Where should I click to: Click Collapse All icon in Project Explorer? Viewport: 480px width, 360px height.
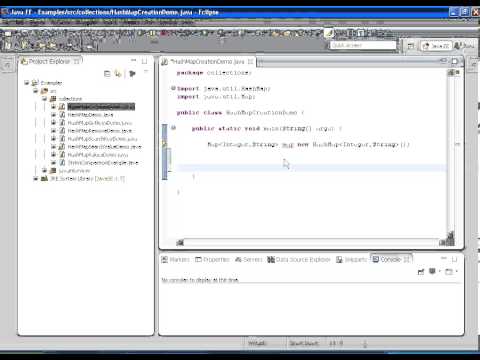click(x=107, y=74)
